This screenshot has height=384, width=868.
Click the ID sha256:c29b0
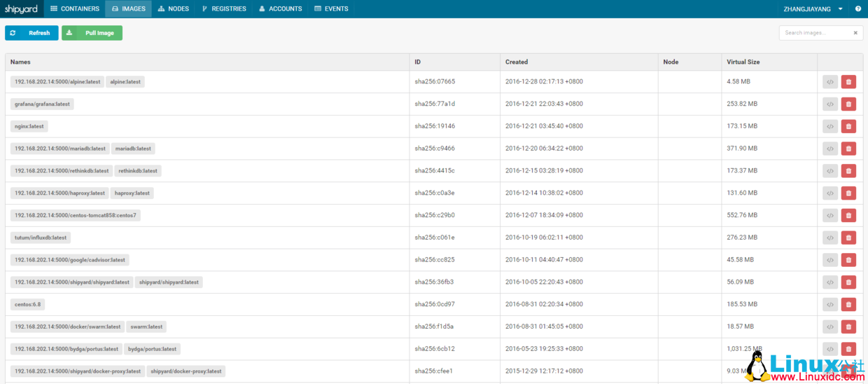tap(435, 215)
